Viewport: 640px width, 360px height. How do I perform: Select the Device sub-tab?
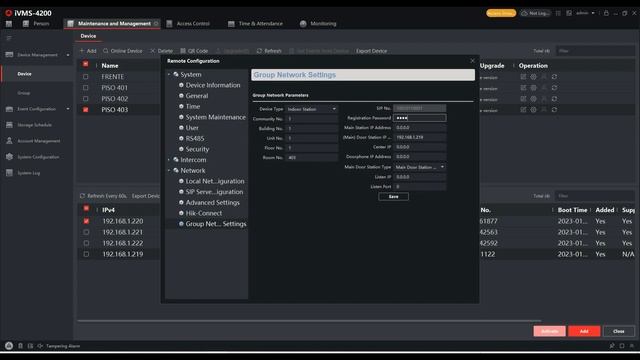88,36
